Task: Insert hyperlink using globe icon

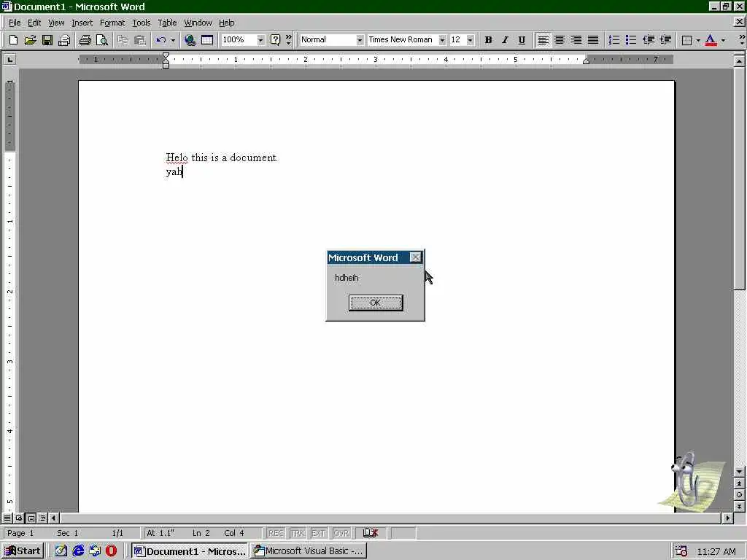Action: (190, 40)
